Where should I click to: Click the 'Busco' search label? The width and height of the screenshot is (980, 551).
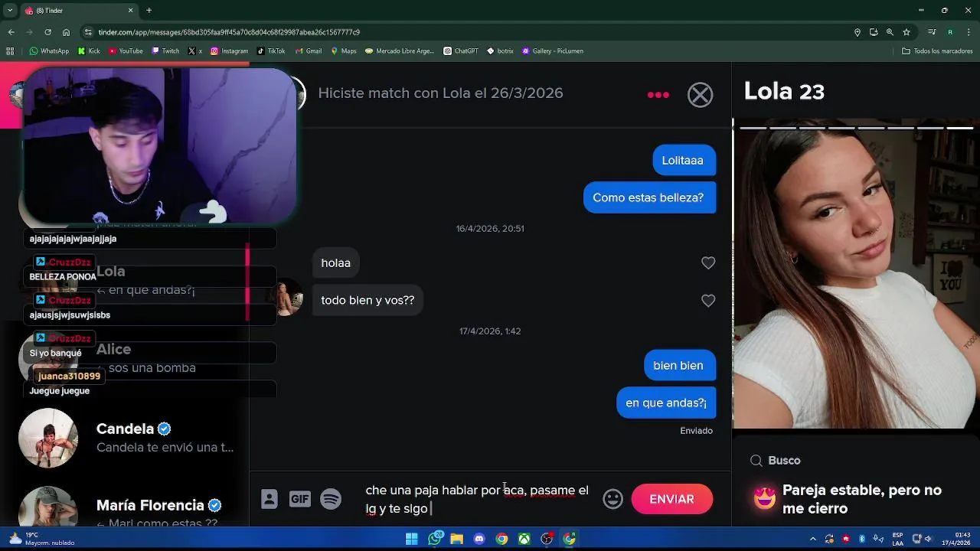point(784,461)
